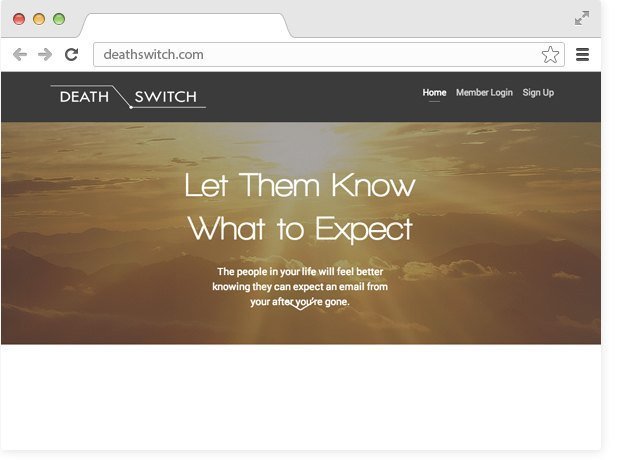Screen dimensions: 620x460
Task: Click the 'Let Them Know' headline
Action: [300, 185]
